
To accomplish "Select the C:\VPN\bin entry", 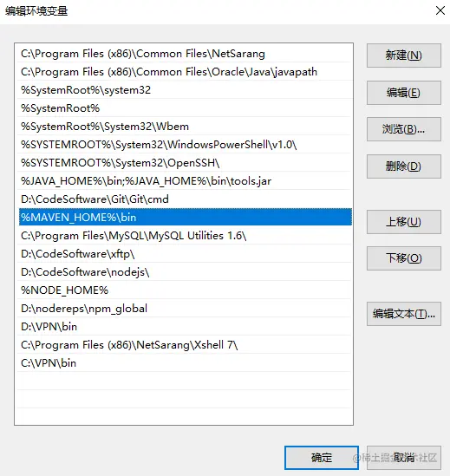I will coord(185,363).
